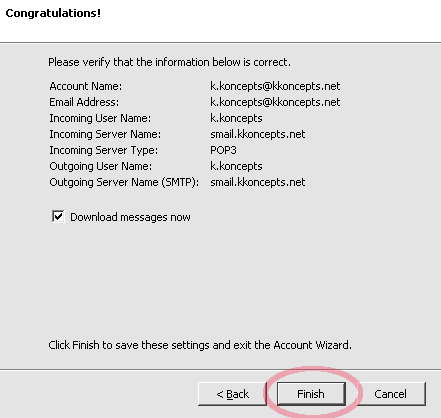Click the 'Incoming Server Name:' label
Screen dimensions: 441x418
(105, 134)
